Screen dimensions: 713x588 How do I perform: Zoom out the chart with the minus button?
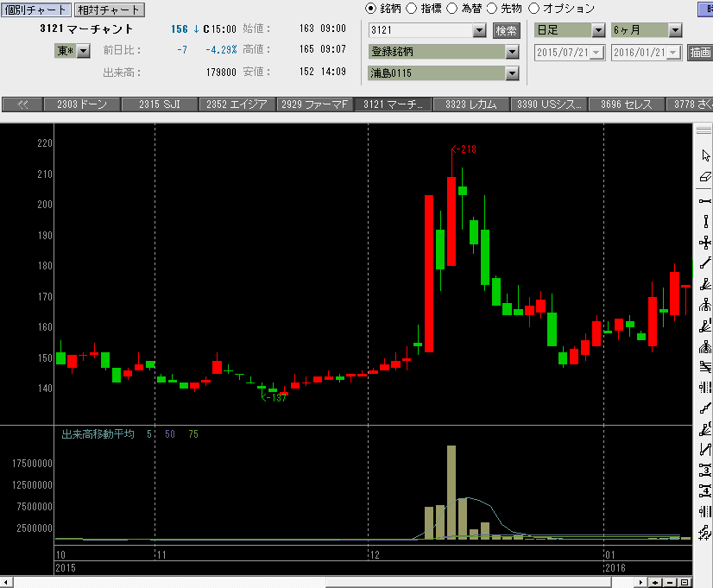[670, 582]
